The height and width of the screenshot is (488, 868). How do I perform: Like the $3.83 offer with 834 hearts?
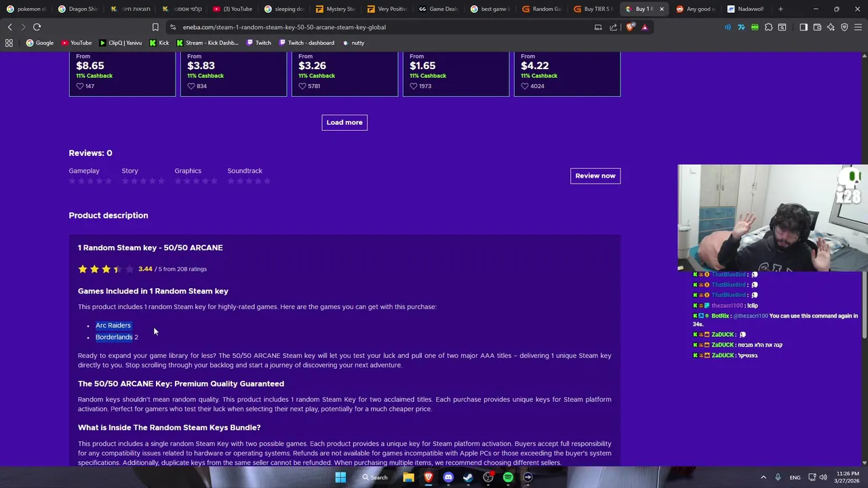tap(191, 86)
